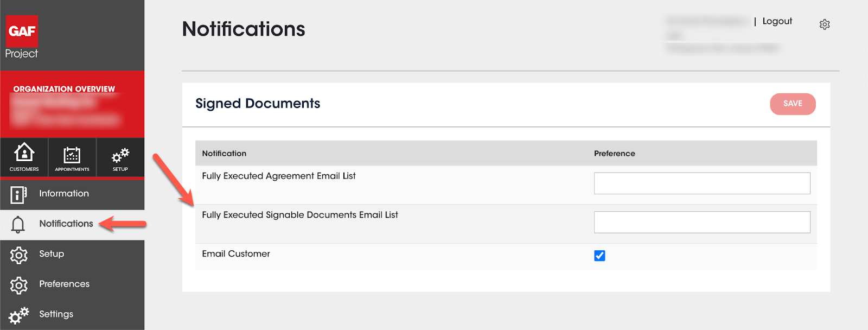868x330 pixels.
Task: Click the Settings double-gear icon
Action: point(18,315)
